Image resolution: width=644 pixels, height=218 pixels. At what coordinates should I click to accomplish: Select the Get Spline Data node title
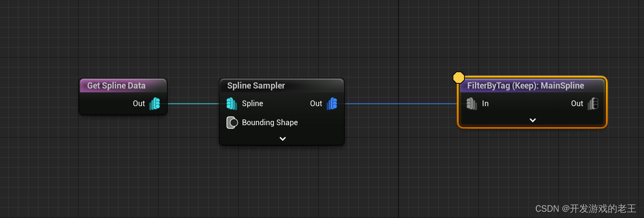pos(116,86)
